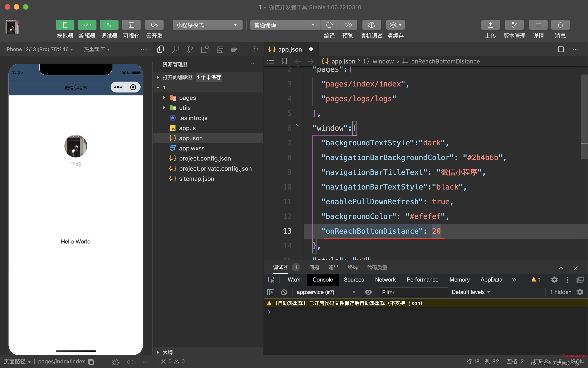
Task: Split the editor with the split icon
Action: (561, 49)
